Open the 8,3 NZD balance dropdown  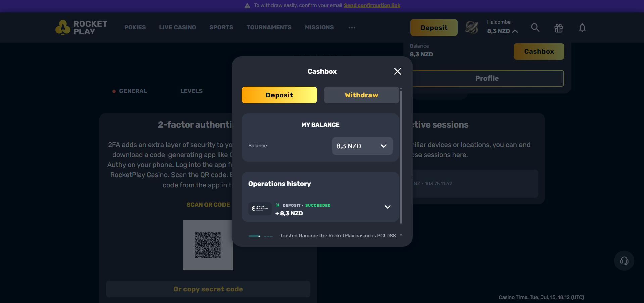(362, 146)
